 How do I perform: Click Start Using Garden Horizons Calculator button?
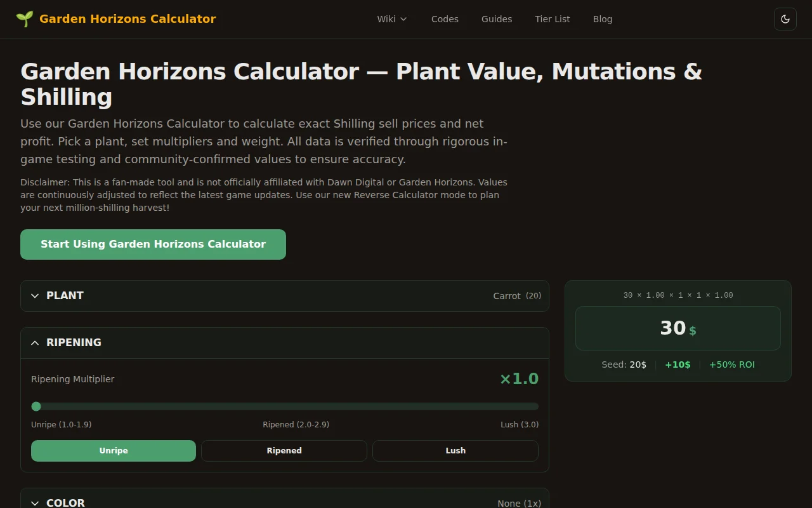(x=153, y=244)
